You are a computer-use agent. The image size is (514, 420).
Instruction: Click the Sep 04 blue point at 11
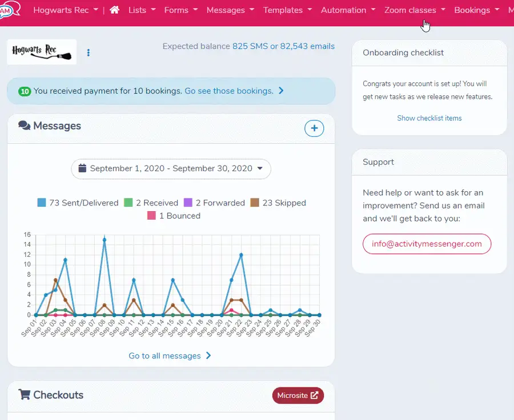(x=65, y=260)
